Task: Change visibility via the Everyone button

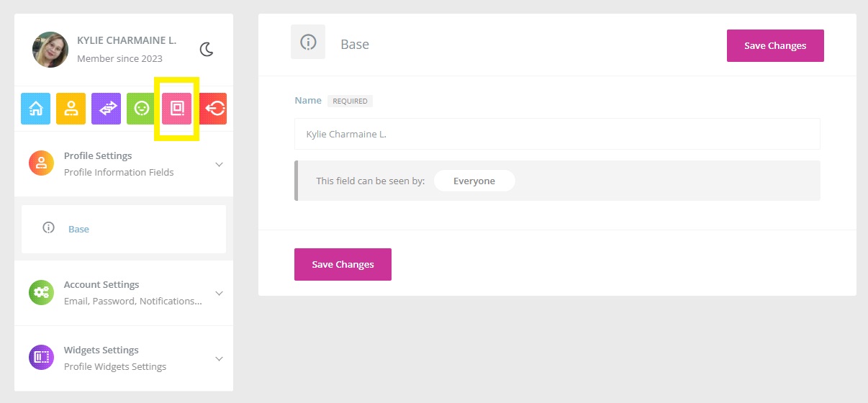Action: point(474,181)
